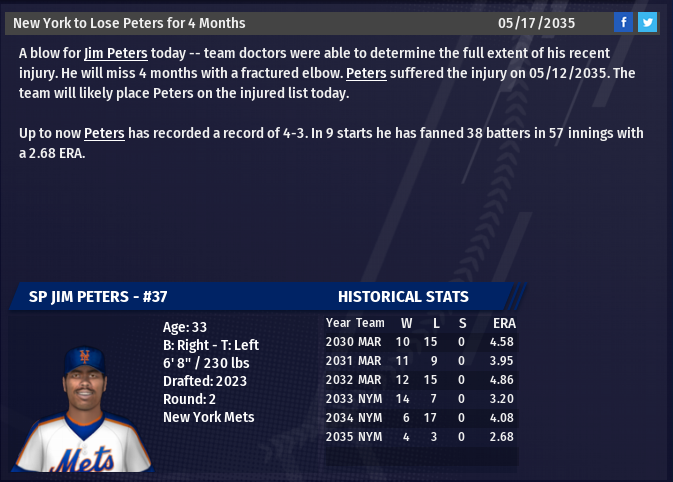Share the story via the Facebook icon
Screen dimensions: 673x482
pos(623,22)
